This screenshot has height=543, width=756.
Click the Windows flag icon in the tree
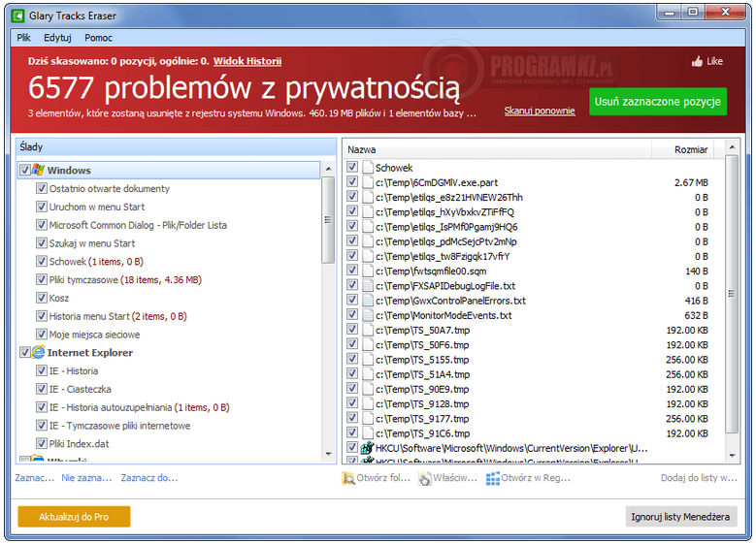(38, 170)
